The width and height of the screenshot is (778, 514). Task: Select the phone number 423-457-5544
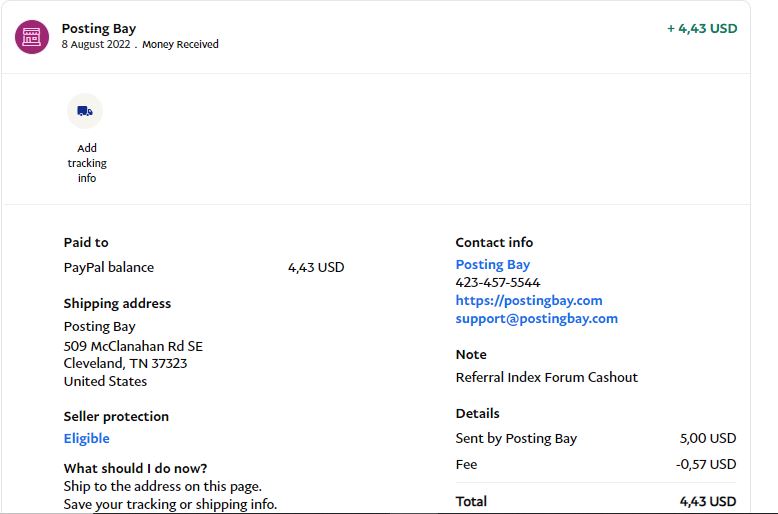click(498, 282)
